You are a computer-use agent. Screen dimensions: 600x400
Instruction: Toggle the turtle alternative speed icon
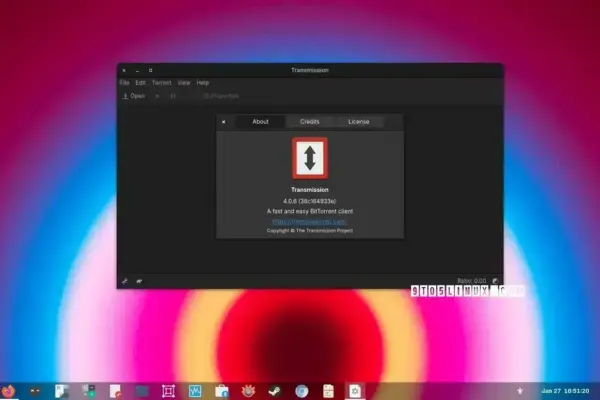point(139,281)
